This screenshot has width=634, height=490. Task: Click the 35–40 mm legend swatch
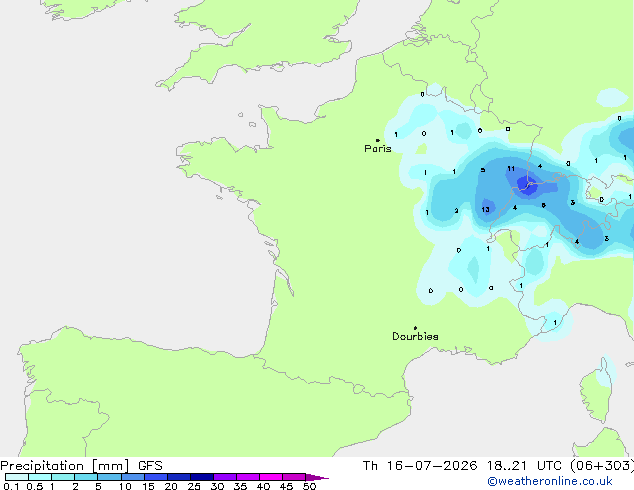[248, 477]
